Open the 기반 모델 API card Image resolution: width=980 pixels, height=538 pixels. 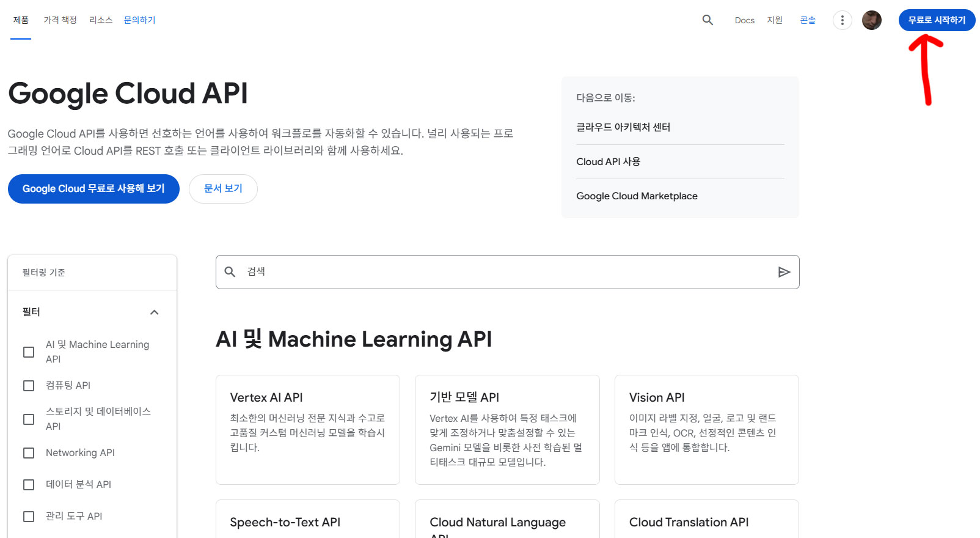tap(507, 430)
